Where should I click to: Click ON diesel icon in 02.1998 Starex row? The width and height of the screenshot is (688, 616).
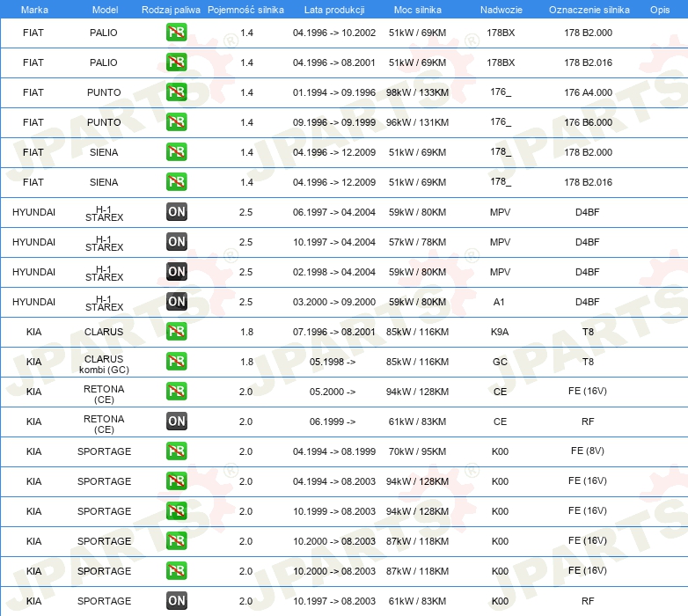click(176, 272)
